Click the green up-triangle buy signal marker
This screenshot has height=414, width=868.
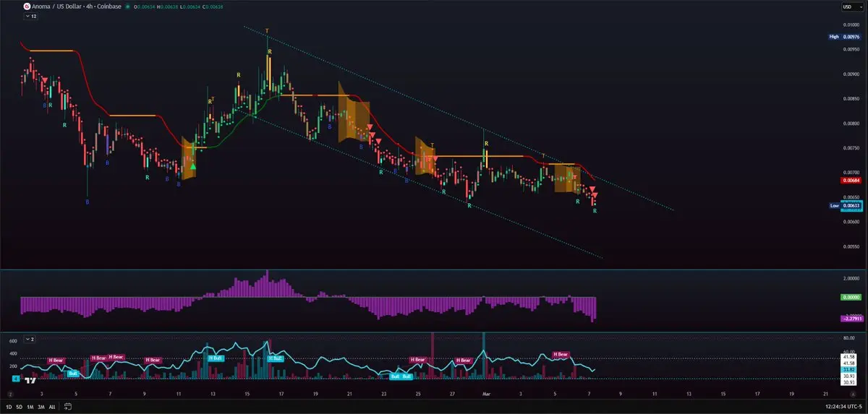pos(192,167)
